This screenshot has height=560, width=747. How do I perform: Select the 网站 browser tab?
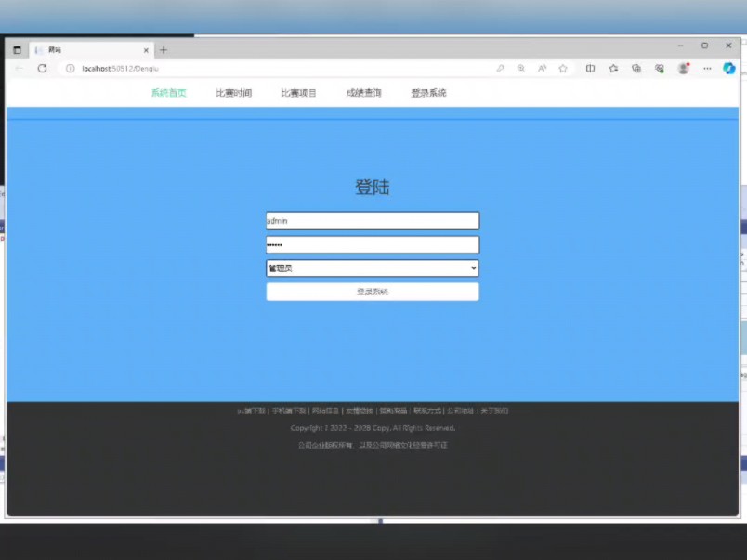point(91,50)
